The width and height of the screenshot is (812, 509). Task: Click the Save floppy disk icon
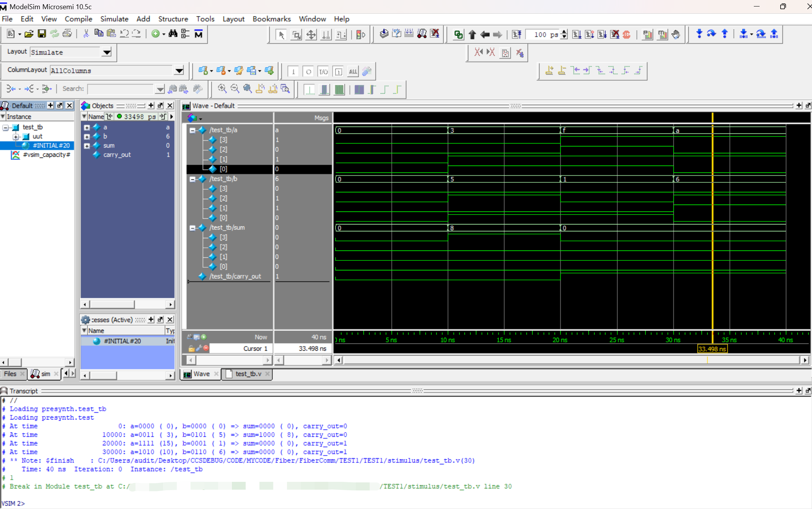(x=42, y=34)
